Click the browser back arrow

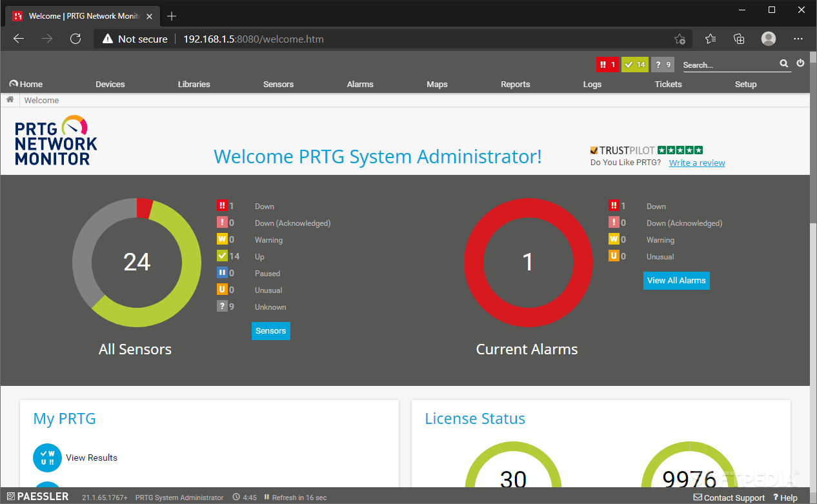19,39
